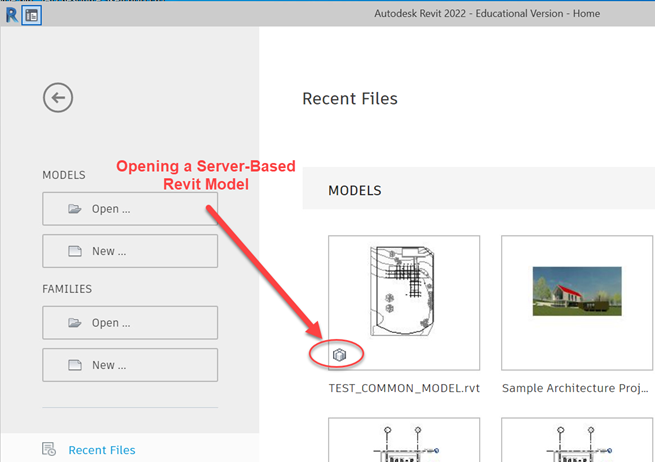Click the Recent Files page heading
655x462 pixels.
(x=350, y=99)
